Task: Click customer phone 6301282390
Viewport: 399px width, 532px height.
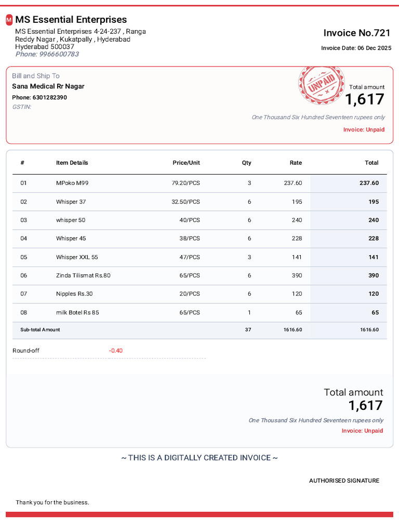Action: tap(49, 97)
